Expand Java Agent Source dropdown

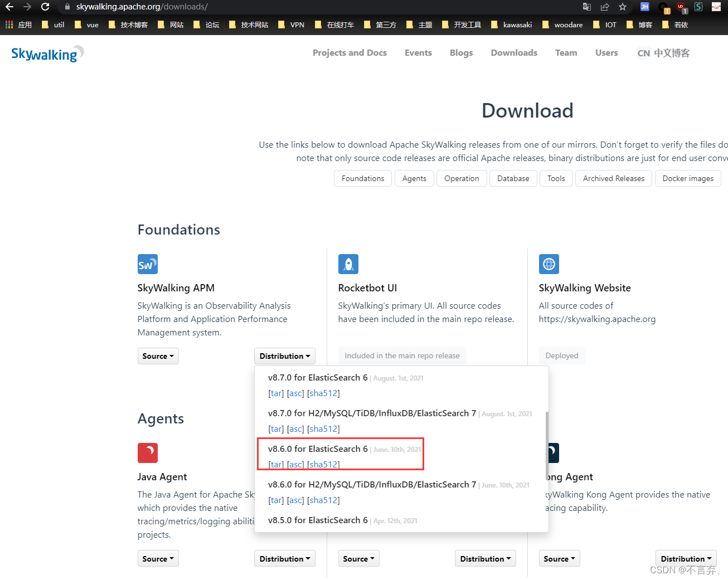tap(158, 559)
